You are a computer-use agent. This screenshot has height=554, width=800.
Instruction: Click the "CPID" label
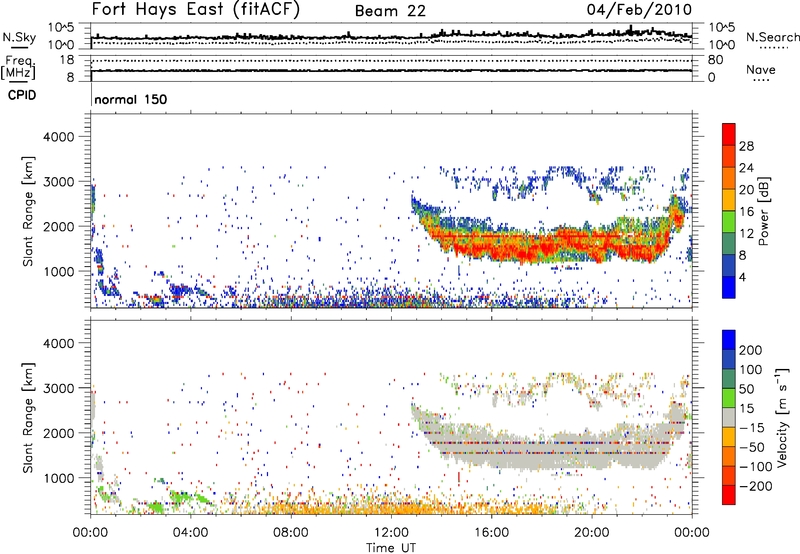pyautogui.click(x=22, y=95)
